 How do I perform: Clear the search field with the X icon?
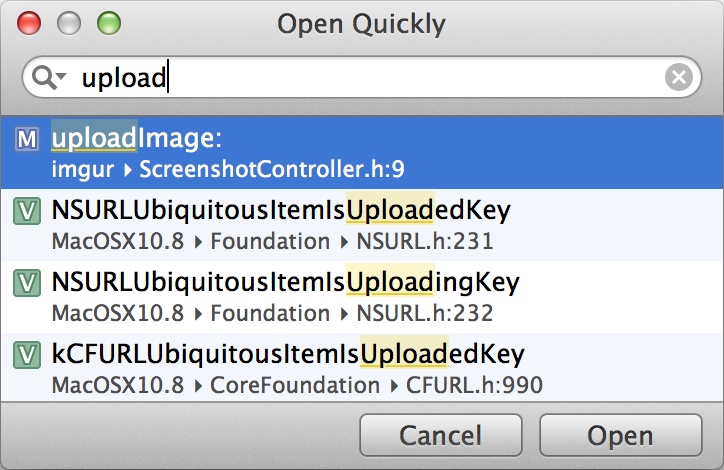coord(679,77)
